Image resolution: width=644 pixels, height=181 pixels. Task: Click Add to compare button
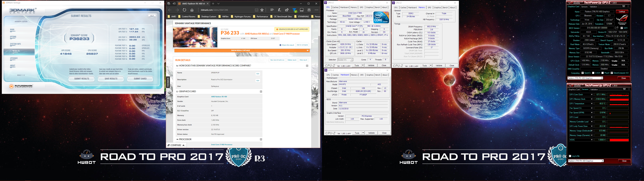(302, 45)
